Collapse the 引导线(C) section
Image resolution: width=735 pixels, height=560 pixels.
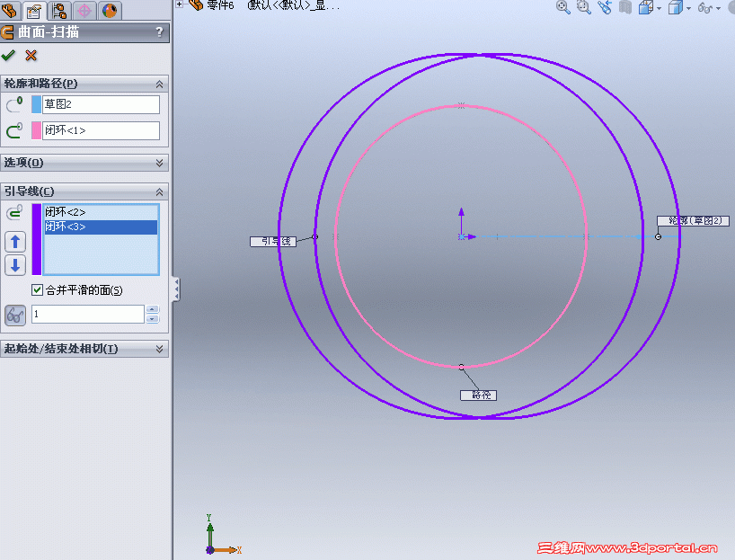[159, 191]
